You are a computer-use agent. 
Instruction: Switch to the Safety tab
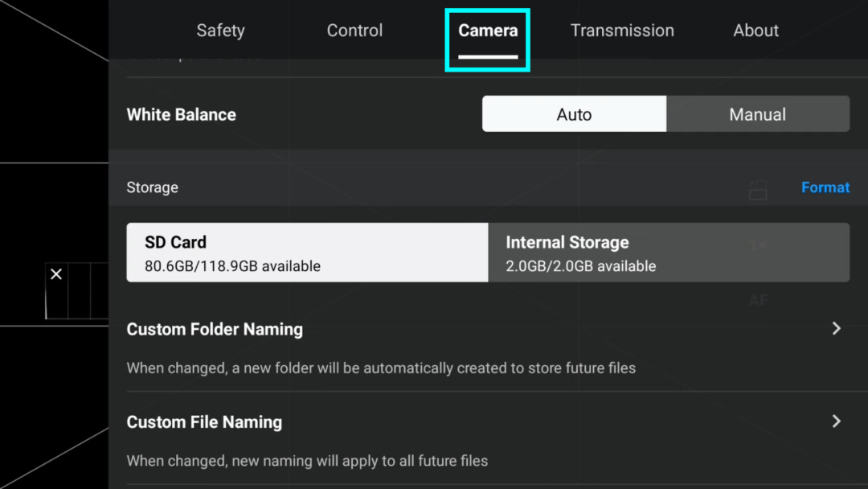(220, 30)
